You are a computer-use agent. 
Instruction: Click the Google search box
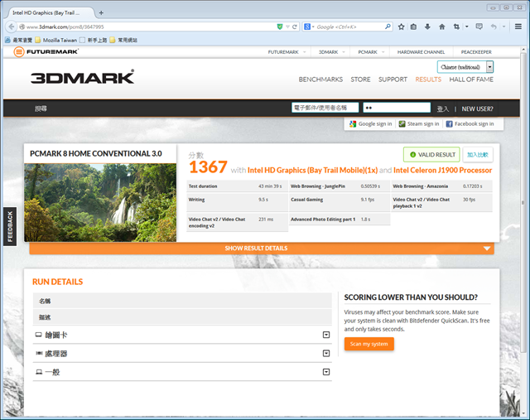click(x=349, y=27)
